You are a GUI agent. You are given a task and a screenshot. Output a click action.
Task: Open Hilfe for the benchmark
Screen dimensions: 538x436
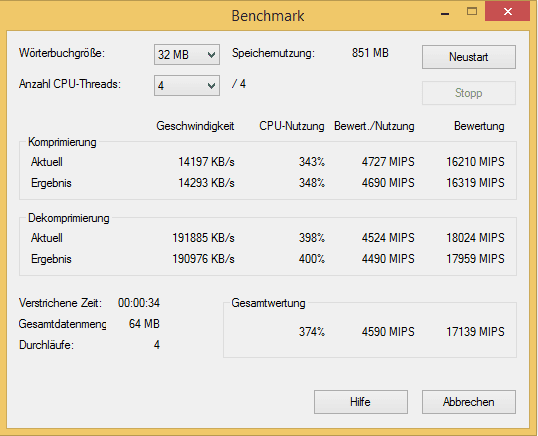[x=361, y=402]
